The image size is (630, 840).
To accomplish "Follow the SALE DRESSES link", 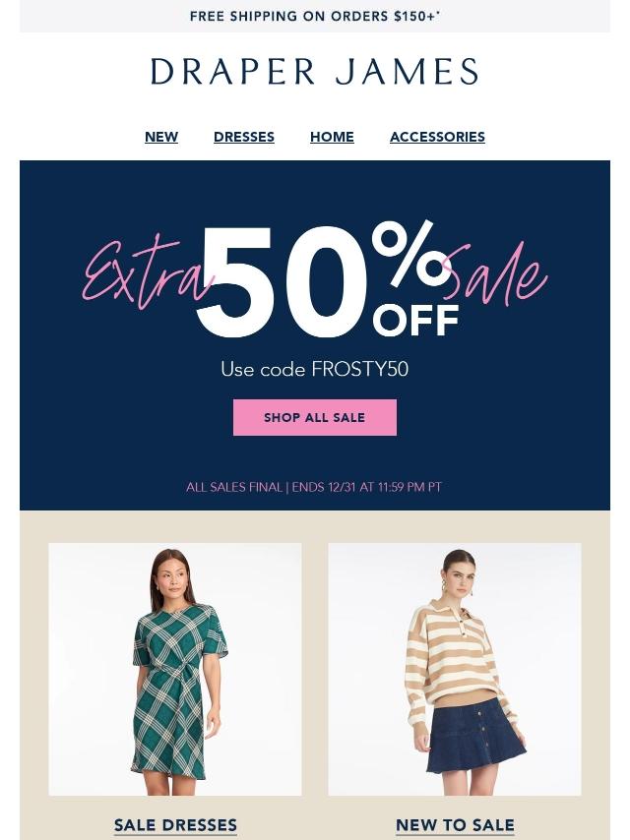I will [175, 825].
